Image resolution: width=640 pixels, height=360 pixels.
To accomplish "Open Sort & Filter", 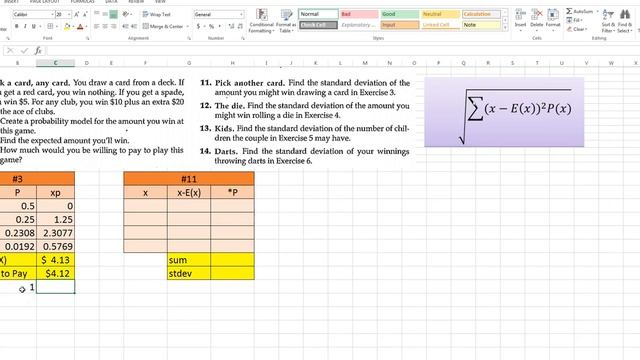I will (x=608, y=21).
